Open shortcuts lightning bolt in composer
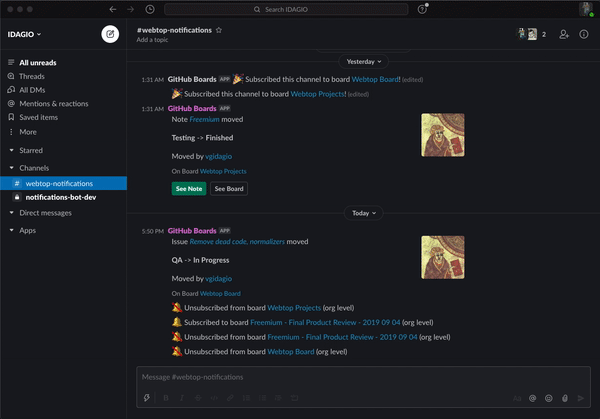 [x=147, y=398]
